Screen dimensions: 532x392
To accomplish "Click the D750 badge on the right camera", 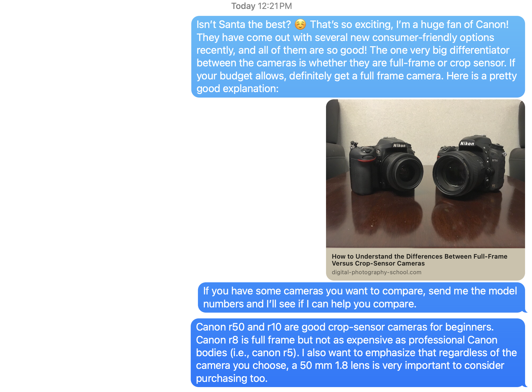I will (x=495, y=160).
